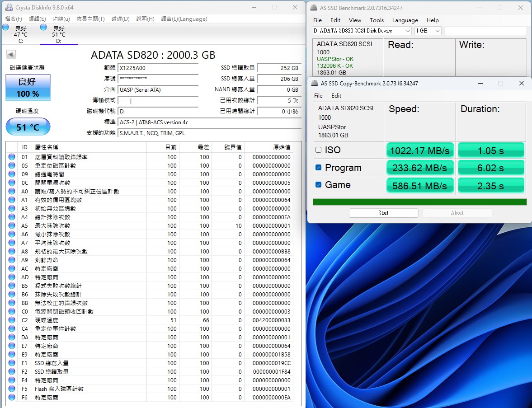Uncheck the Program checkbox in Copy-Benchmark
Screen dimensions: 532x408
(318, 168)
